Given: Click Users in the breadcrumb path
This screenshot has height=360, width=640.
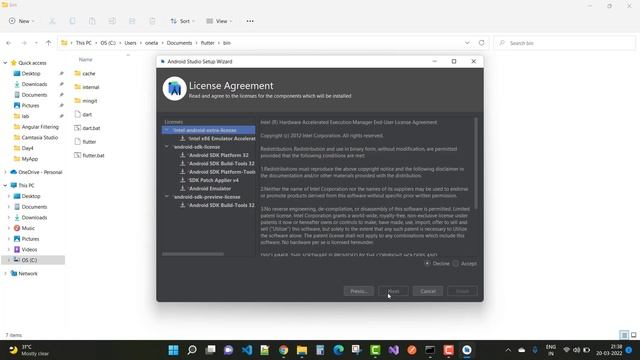Looking at the screenshot, I should [130, 43].
